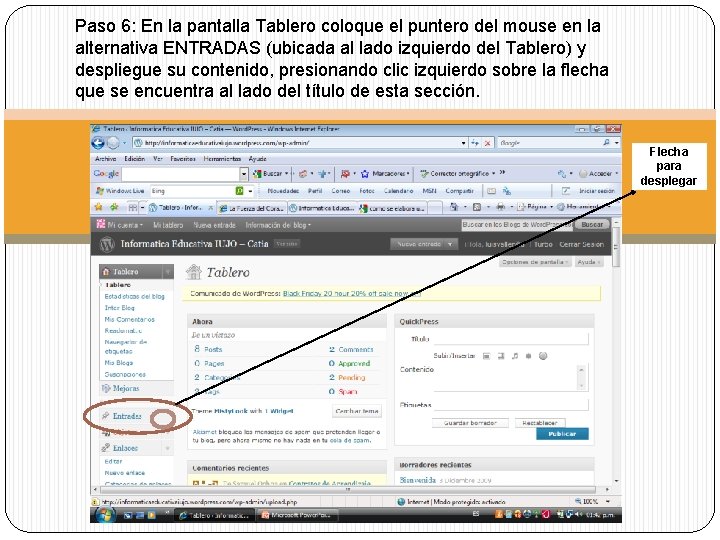Screen dimensions: 720x540
Task: Expand the Ayuda help tab
Action: (x=589, y=262)
